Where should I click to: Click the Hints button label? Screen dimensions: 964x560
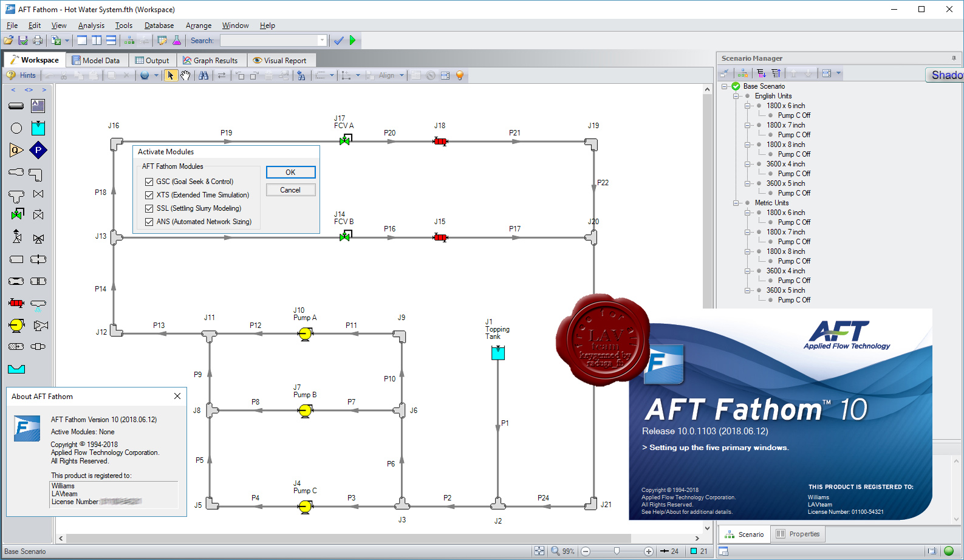click(28, 75)
